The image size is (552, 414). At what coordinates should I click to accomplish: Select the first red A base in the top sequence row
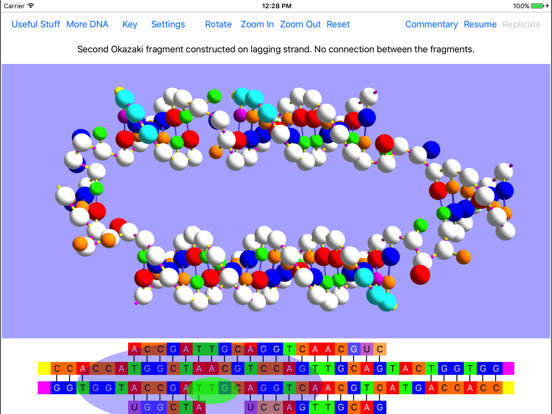click(x=134, y=349)
